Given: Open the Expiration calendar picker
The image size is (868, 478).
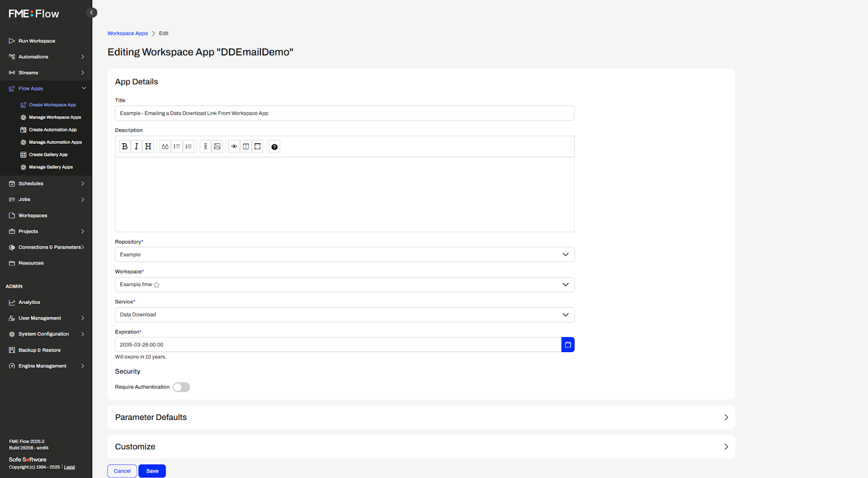Looking at the screenshot, I should pyautogui.click(x=568, y=345).
